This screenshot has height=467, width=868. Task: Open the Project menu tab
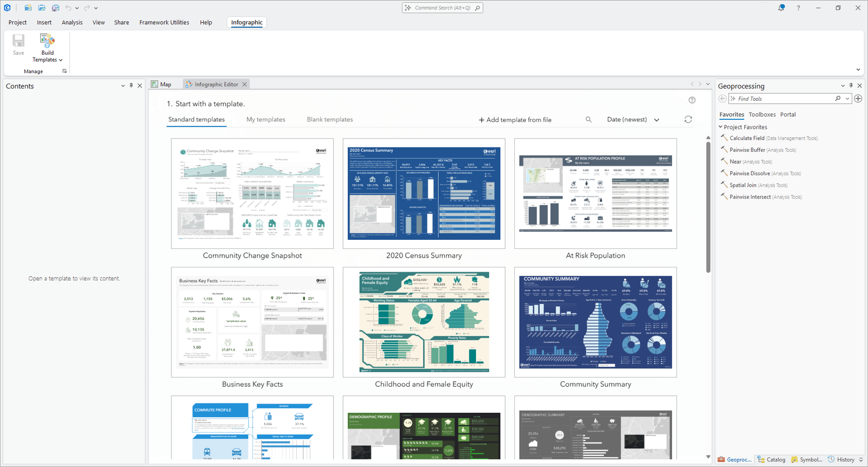tap(17, 22)
